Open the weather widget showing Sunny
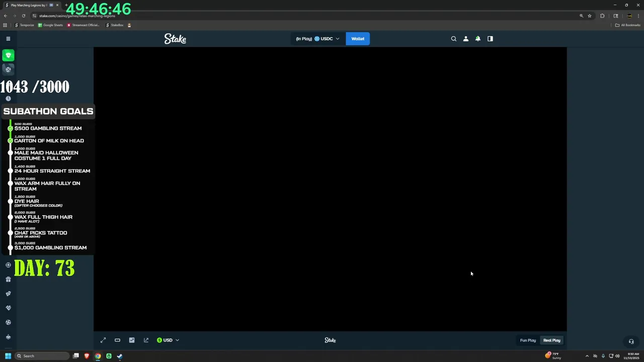The width and height of the screenshot is (644, 362). click(553, 356)
